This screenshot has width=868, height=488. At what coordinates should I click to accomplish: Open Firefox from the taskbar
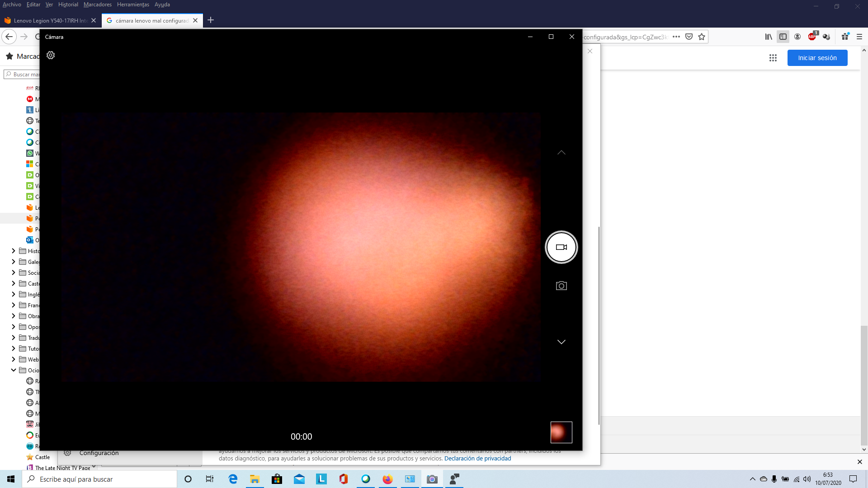coord(387,479)
